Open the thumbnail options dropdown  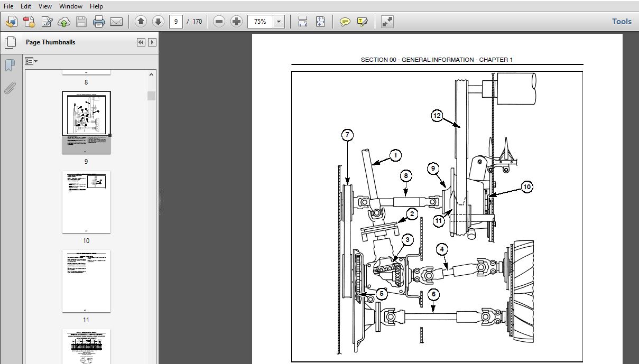[x=31, y=61]
